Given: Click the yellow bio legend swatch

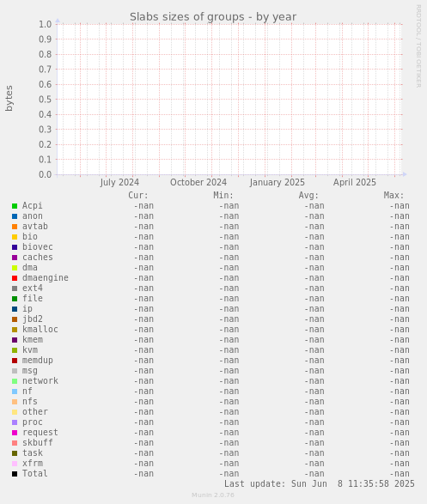Looking at the screenshot, I should click(15, 237).
